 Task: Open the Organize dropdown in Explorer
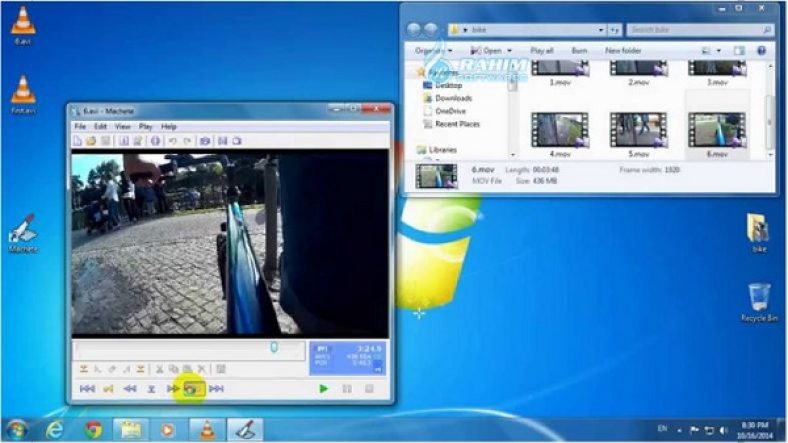tap(433, 51)
